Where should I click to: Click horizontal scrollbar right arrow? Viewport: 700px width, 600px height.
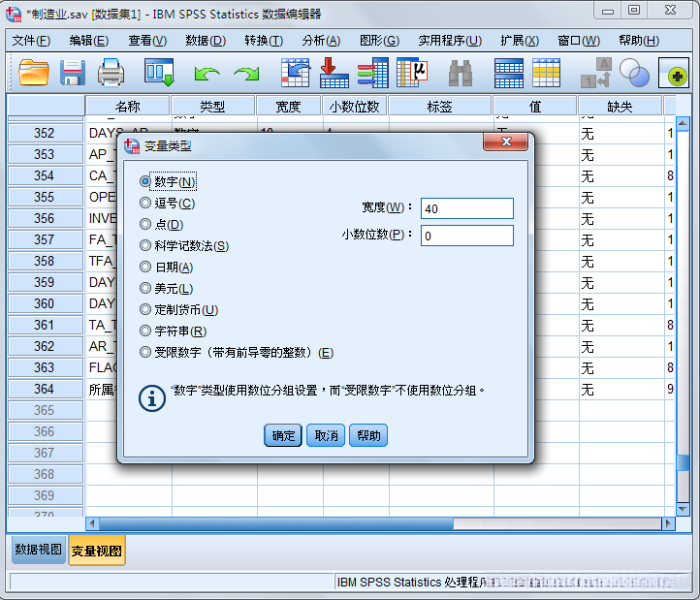coord(668,523)
